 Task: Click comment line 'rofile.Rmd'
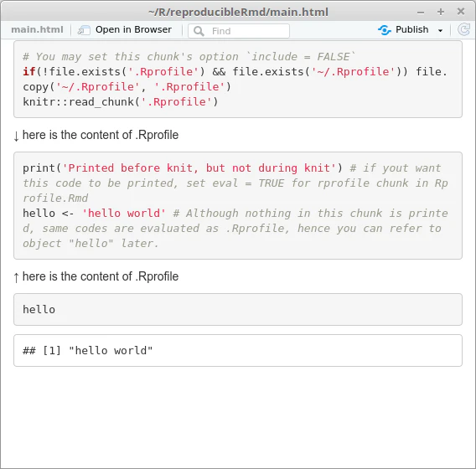click(55, 198)
